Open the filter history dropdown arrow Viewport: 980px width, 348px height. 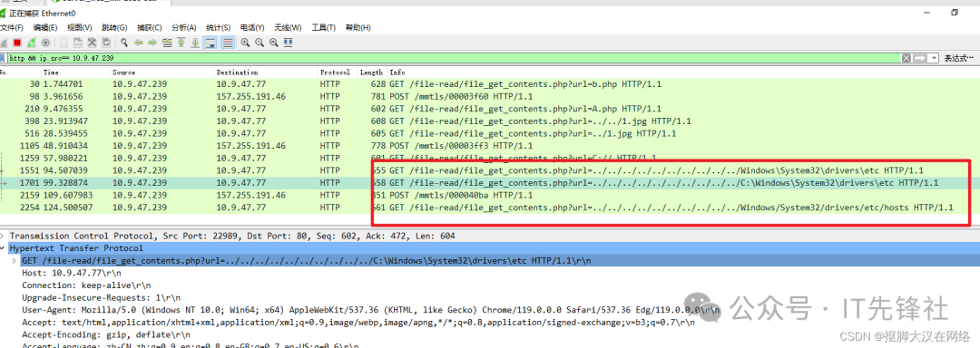click(x=935, y=58)
